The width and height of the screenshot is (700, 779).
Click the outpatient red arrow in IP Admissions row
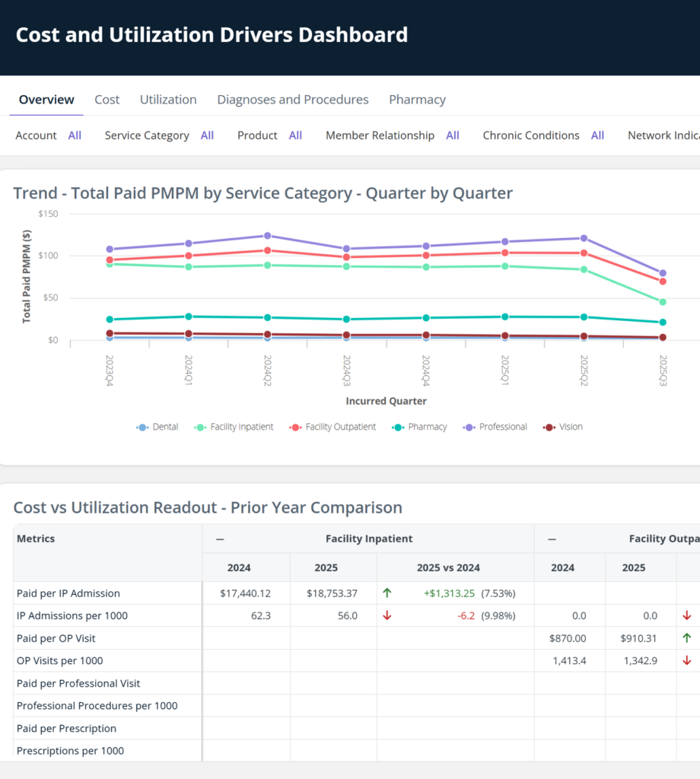[686, 615]
